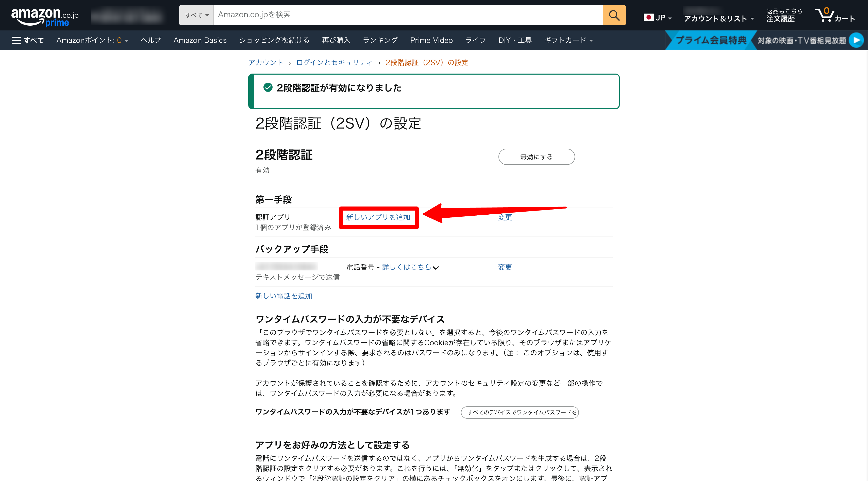Open ランキング nav item
This screenshot has width=868, height=481.
click(x=380, y=40)
